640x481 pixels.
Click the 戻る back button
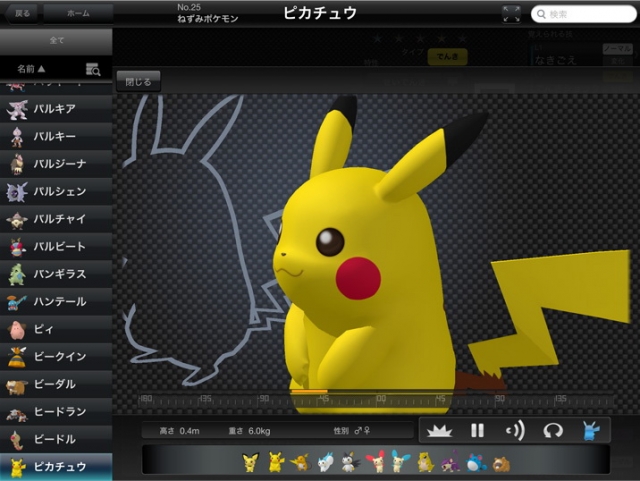coord(22,14)
